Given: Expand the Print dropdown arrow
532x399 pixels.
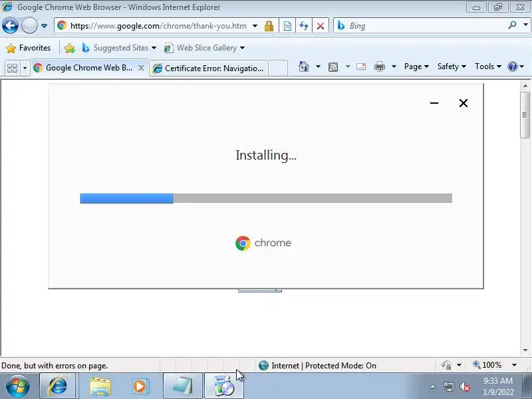Looking at the screenshot, I should tap(394, 66).
